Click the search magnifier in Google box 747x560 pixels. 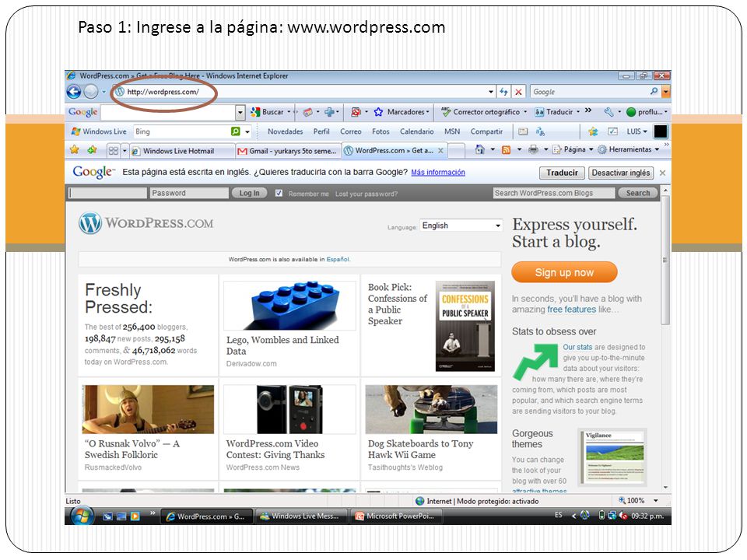coord(654,92)
